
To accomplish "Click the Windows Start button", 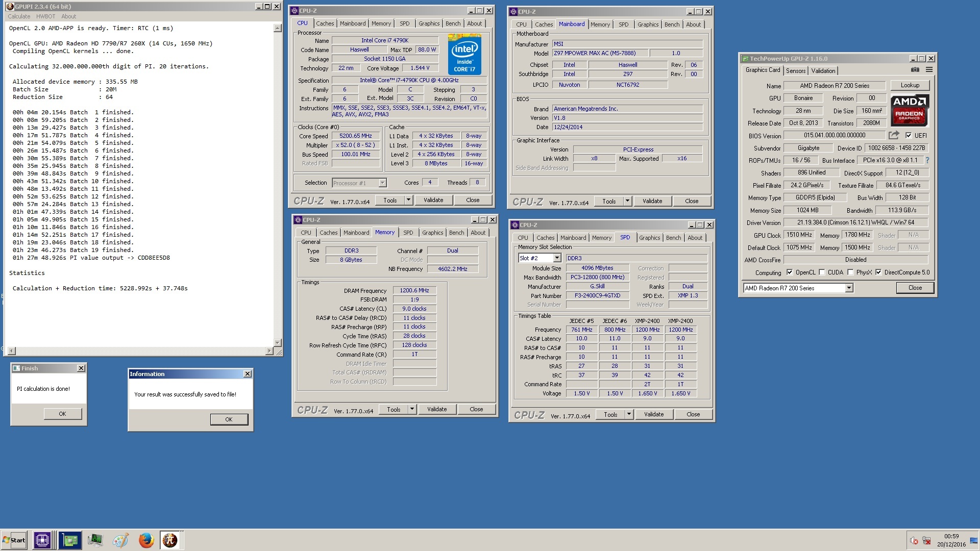I will point(14,540).
